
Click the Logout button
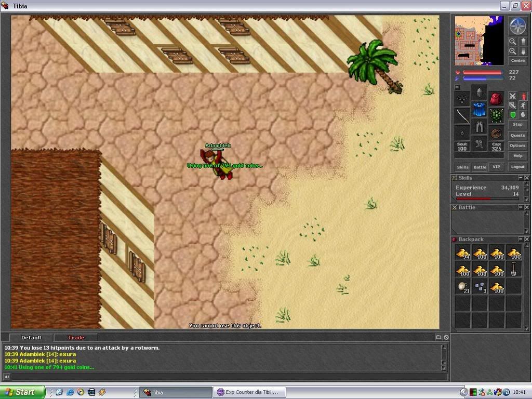518,167
